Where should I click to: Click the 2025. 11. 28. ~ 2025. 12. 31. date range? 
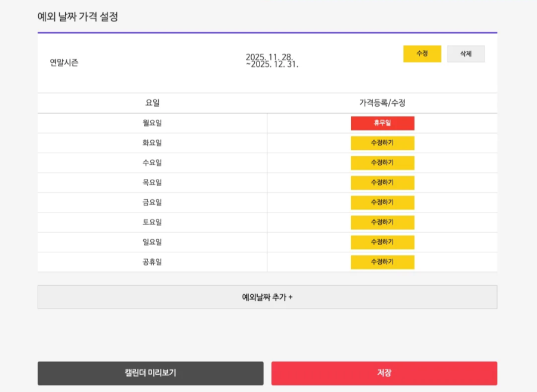pyautogui.click(x=272, y=61)
